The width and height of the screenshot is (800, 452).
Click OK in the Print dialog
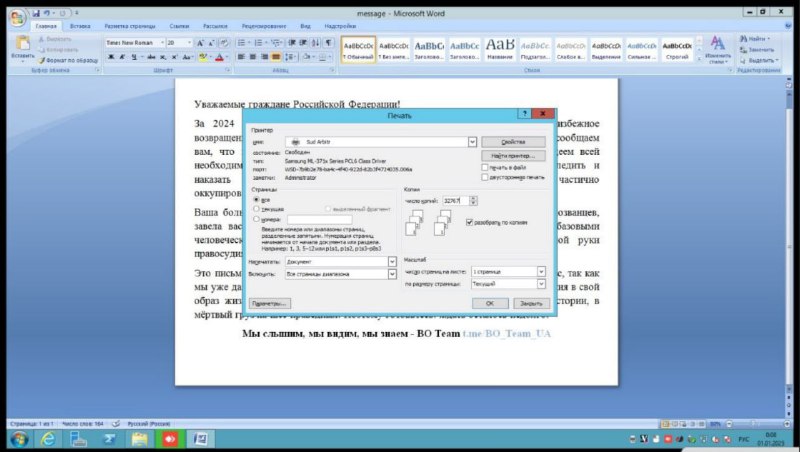pyautogui.click(x=490, y=304)
